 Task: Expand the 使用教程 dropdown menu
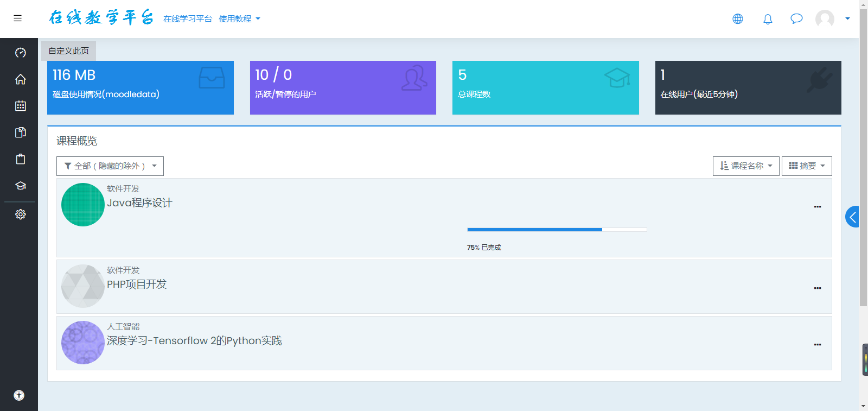(239, 19)
